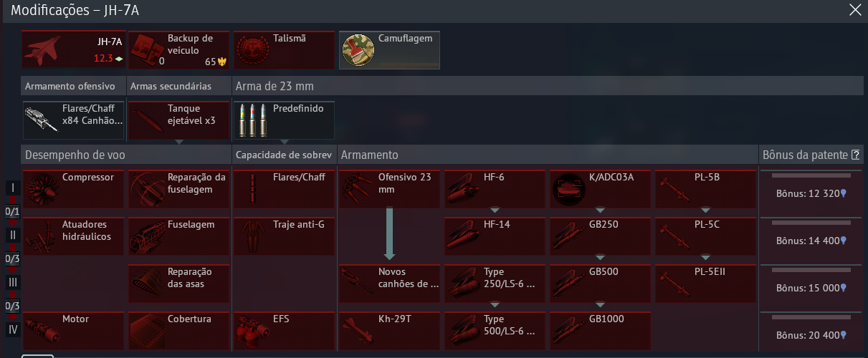This screenshot has width=868, height=358.
Task: Select the Motor engine modification
Action: [74, 330]
